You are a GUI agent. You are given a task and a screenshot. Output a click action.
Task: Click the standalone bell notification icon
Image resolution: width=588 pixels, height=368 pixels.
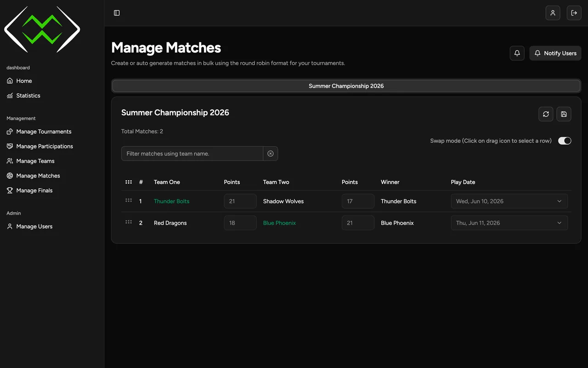coord(517,53)
